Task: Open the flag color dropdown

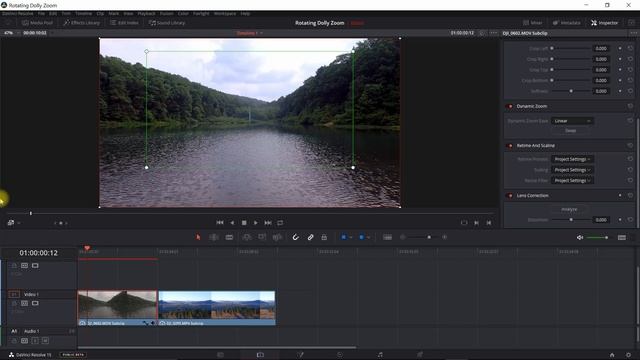Action: 351,237
